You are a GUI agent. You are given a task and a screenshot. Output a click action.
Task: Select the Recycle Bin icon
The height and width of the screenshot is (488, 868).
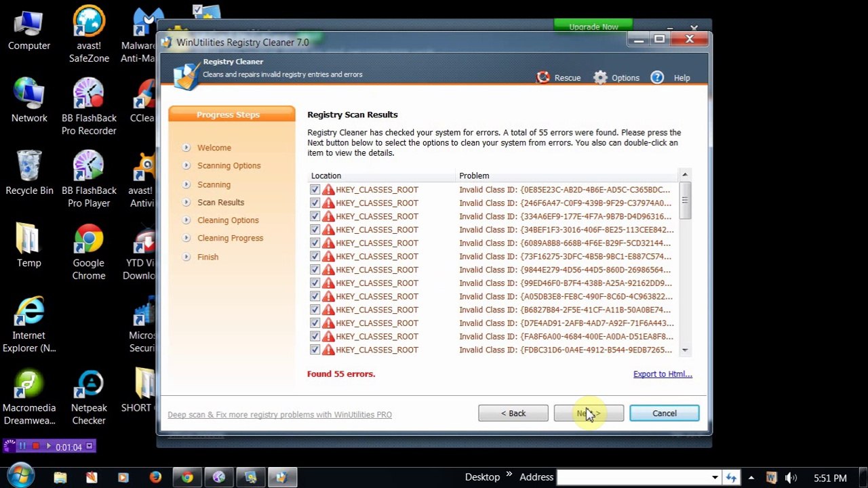(29, 173)
